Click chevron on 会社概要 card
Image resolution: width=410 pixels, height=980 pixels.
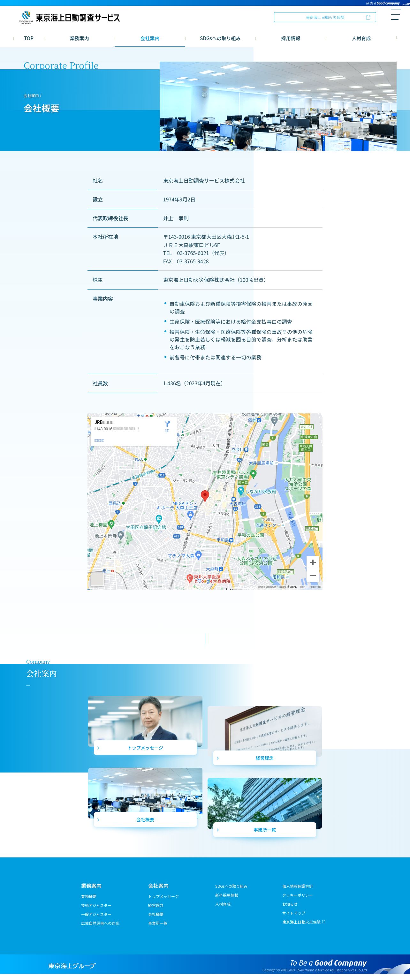tap(98, 820)
